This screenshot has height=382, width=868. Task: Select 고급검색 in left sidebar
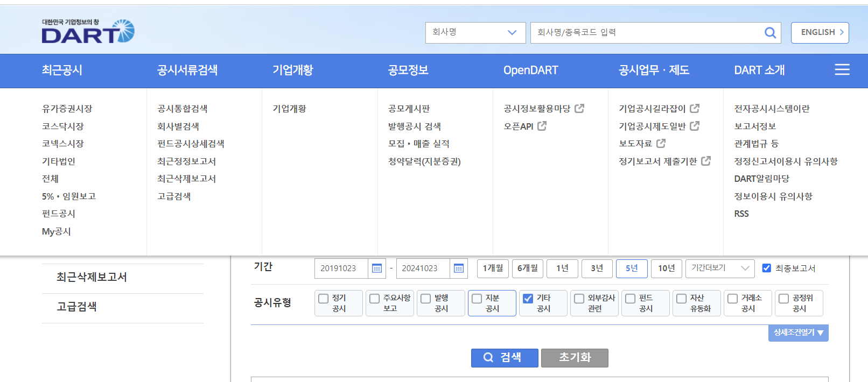(76, 307)
